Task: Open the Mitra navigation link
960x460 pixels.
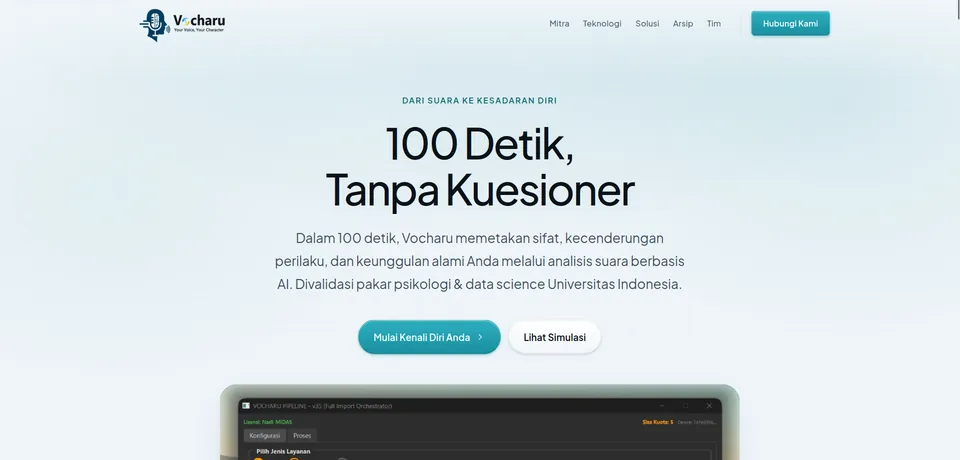Action: click(x=559, y=24)
